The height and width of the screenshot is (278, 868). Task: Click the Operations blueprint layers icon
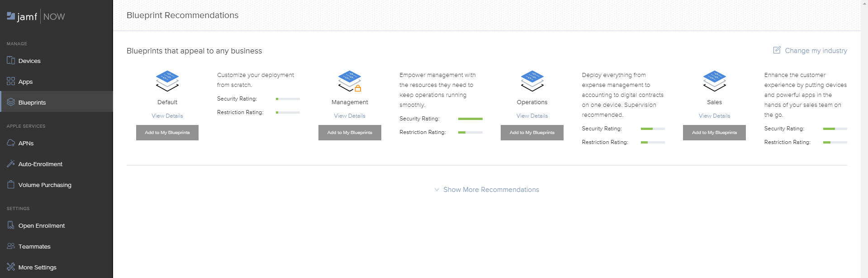coord(532,81)
